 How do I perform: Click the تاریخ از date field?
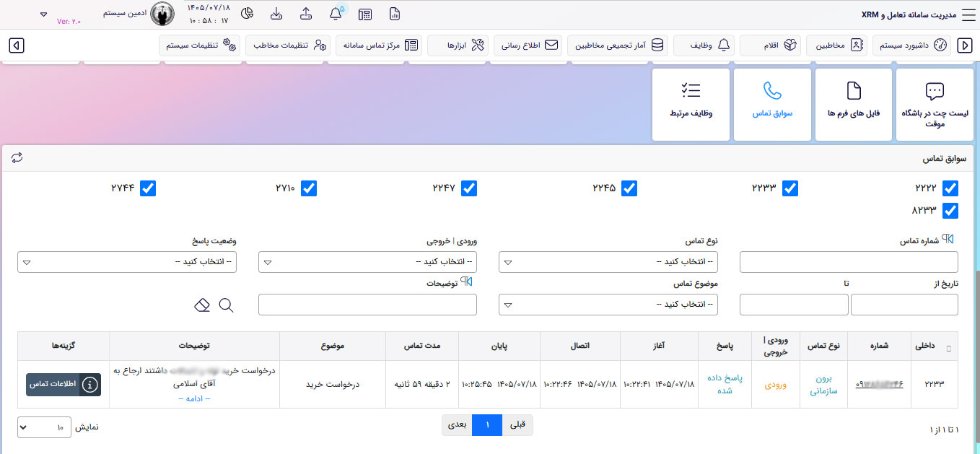click(x=905, y=305)
